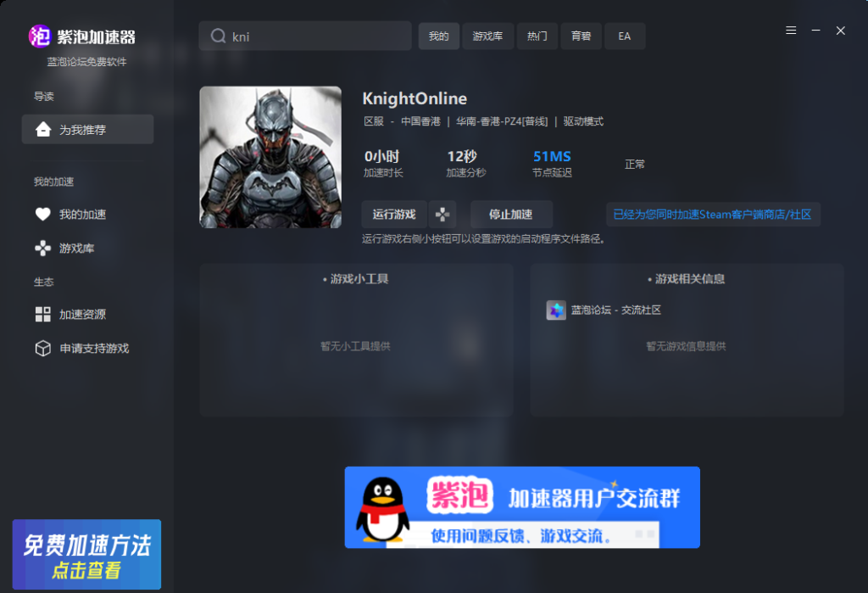The image size is (868, 593).
Task: Click the cube icon for 申请支持游戏
Action: [x=42, y=348]
